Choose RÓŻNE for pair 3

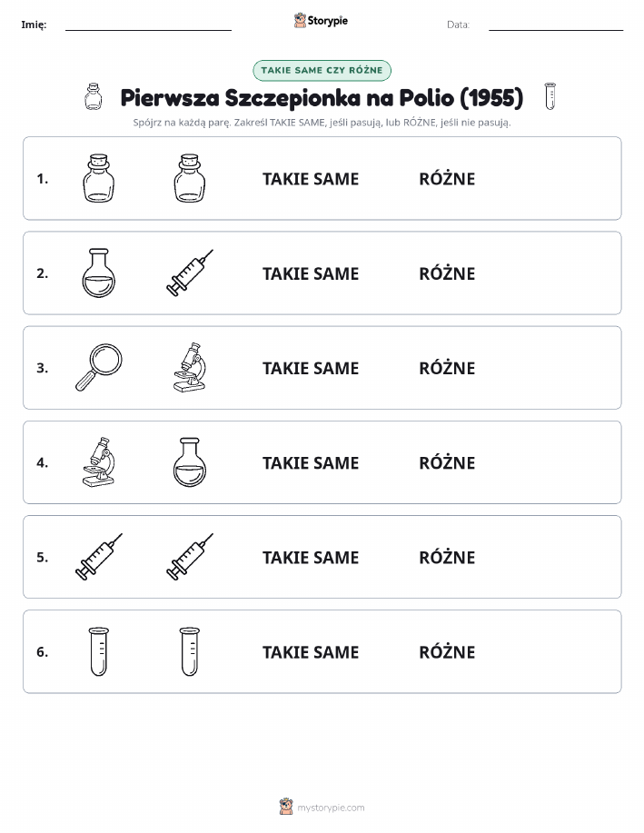click(447, 368)
